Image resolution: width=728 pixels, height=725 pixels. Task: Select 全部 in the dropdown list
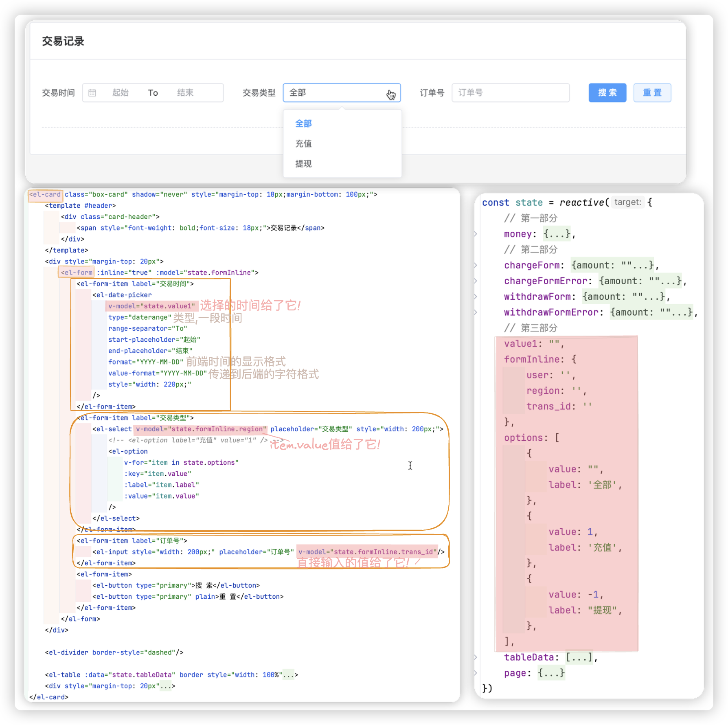pos(303,123)
